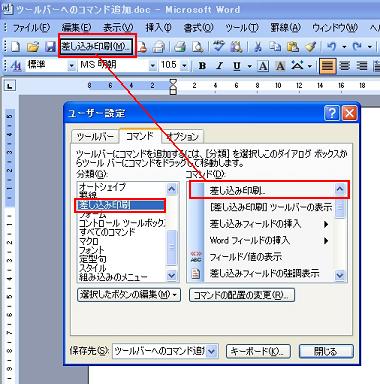Open the 保存先 save location dropdown
380x384 pixels.
pos(212,351)
